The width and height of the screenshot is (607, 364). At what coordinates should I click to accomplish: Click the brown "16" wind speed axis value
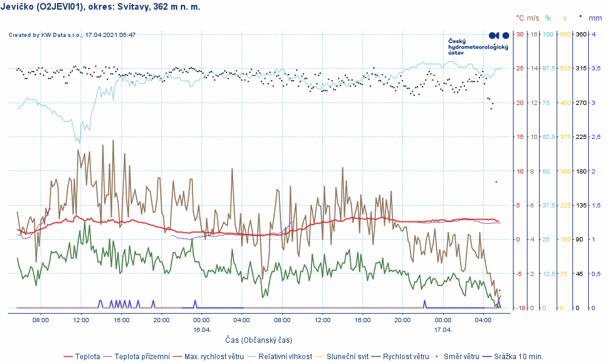[x=534, y=35]
